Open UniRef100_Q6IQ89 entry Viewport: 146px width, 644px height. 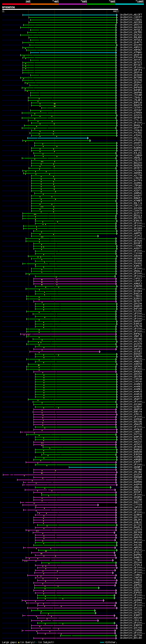click(131, 228)
